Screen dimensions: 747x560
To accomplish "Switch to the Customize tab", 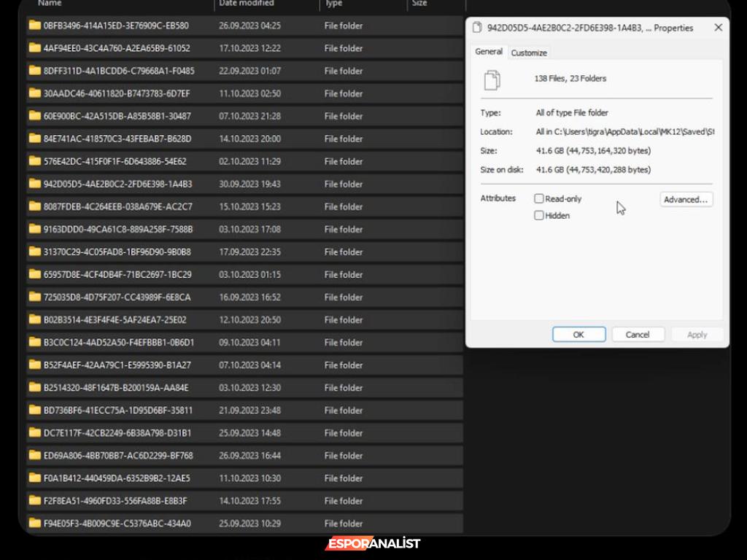I will [529, 53].
